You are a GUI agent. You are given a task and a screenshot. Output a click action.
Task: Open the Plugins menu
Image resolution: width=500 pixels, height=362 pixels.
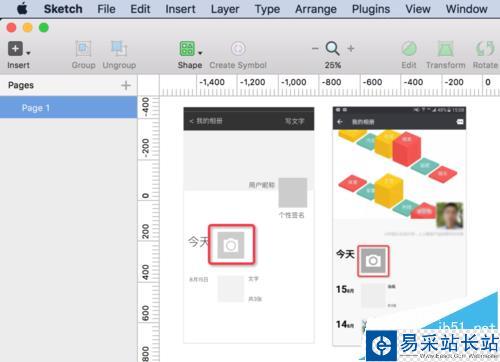(x=371, y=9)
